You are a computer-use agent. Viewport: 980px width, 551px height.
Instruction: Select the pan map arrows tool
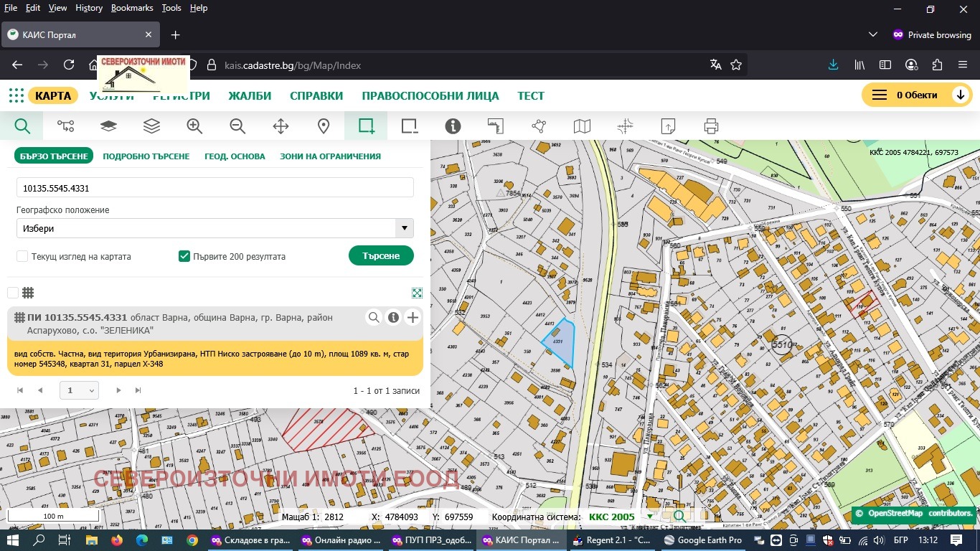[281, 126]
